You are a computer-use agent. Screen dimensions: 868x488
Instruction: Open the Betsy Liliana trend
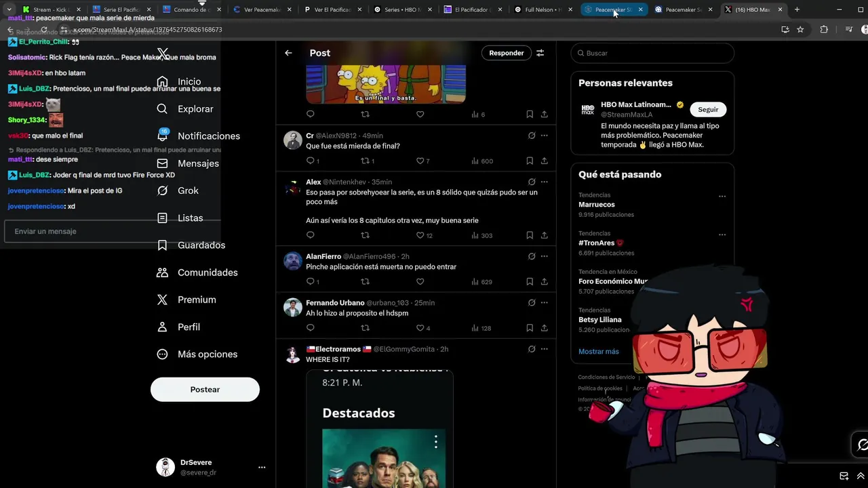pyautogui.click(x=600, y=319)
